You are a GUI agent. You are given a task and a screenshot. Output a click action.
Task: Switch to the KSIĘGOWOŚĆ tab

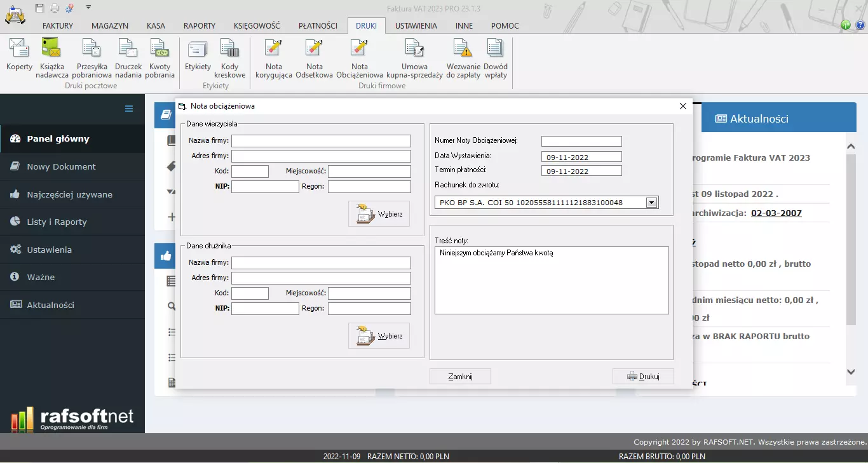[257, 26]
